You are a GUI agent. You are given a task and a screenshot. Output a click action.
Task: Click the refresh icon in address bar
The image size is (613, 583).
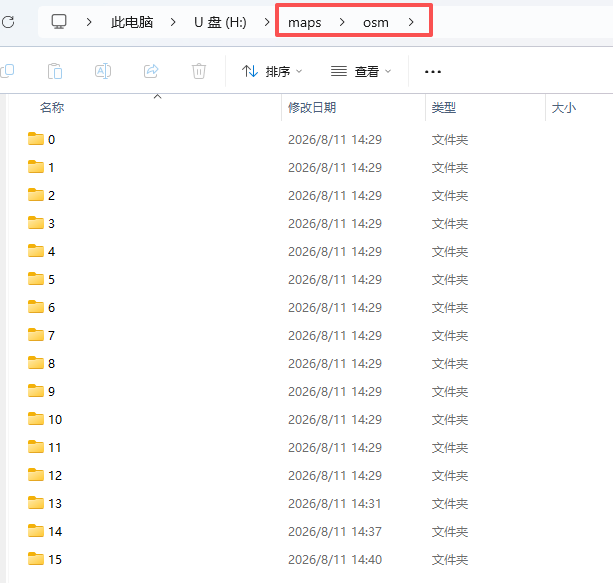(x=8, y=22)
